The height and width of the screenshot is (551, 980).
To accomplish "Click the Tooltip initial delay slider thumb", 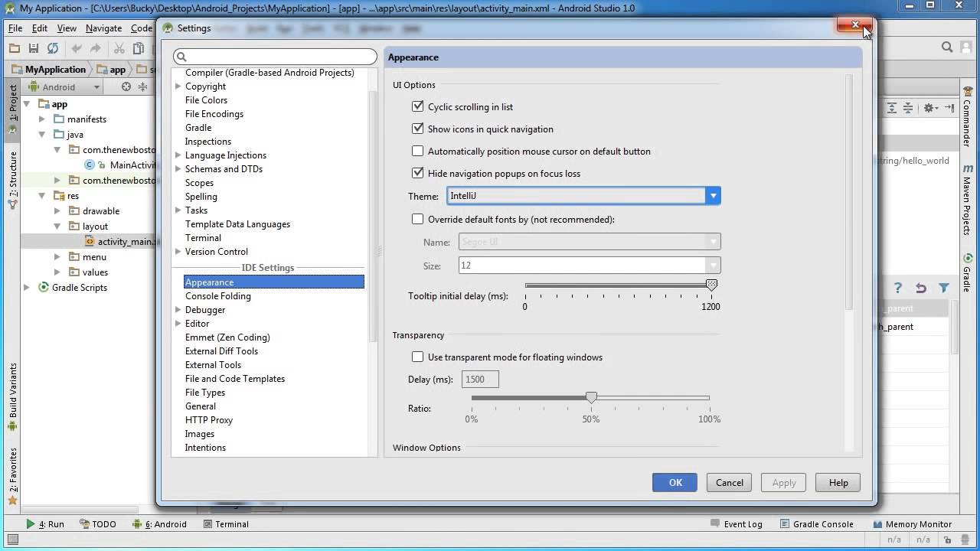I will pyautogui.click(x=711, y=285).
